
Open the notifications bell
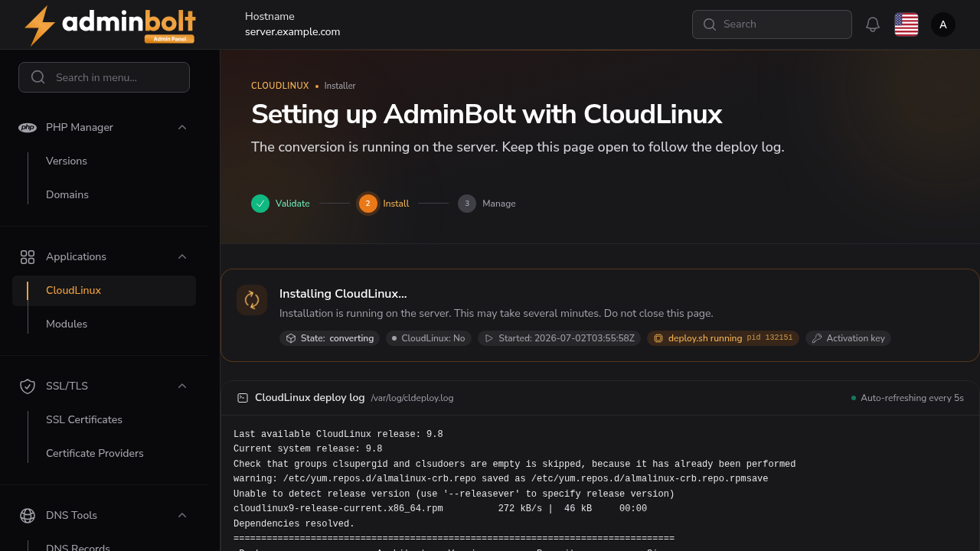(873, 24)
